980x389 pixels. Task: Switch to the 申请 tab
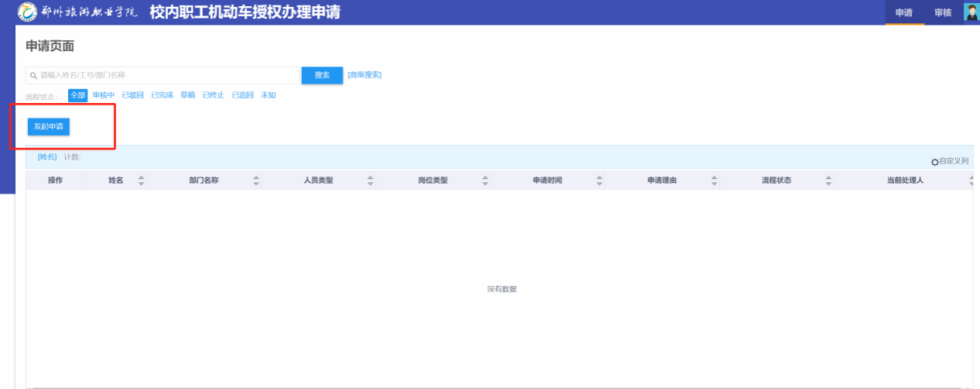(x=903, y=12)
